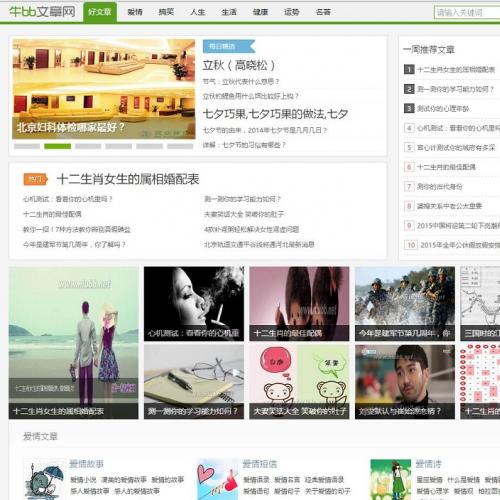
Task: Click the 牛bb文章网 site logo
Action: click(x=42, y=12)
